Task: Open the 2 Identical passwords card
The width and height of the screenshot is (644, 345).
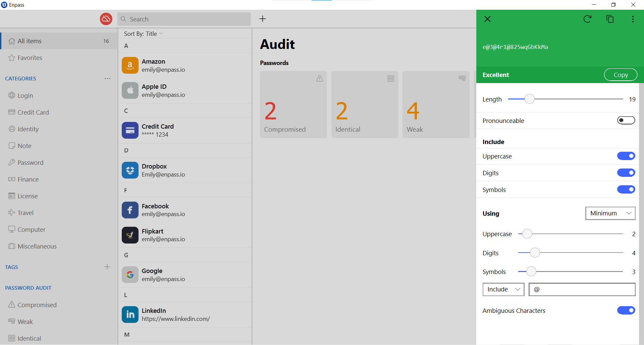Action: point(365,105)
